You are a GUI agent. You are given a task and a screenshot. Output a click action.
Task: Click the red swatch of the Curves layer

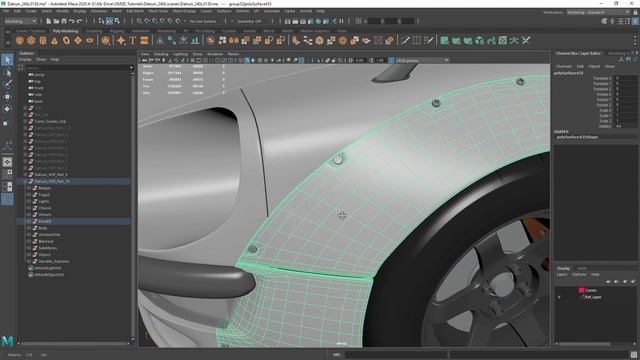581,290
